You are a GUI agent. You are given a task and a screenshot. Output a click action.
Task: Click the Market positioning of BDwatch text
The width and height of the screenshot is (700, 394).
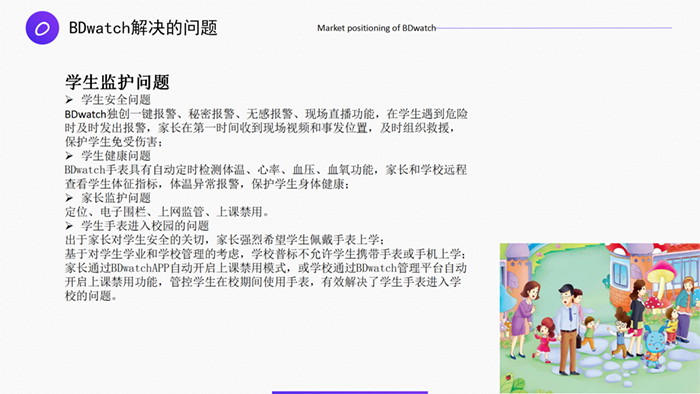[x=376, y=28]
